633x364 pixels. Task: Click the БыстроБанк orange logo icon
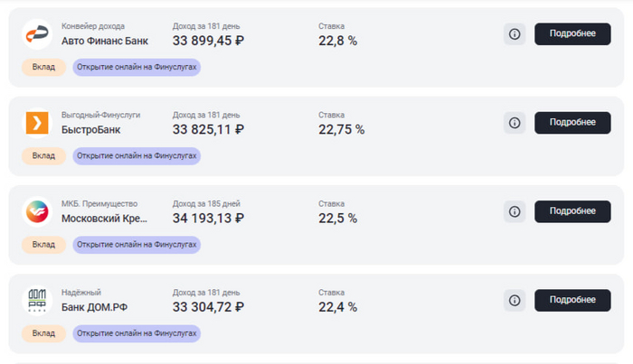tap(37, 122)
